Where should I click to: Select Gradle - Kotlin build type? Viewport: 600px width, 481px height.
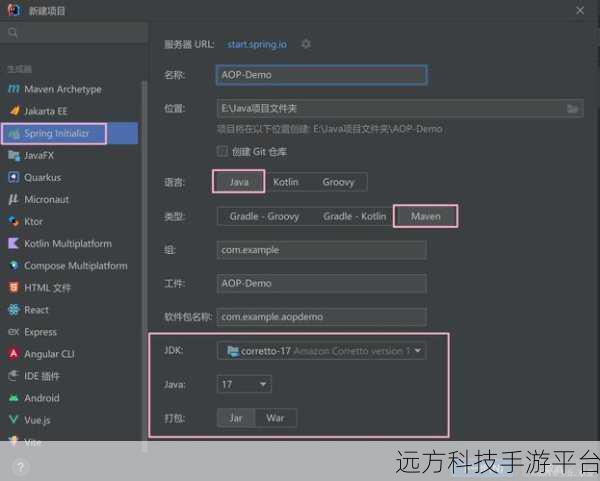tap(354, 216)
